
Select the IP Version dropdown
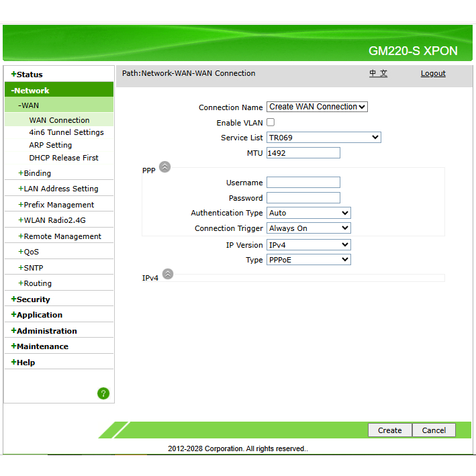click(308, 245)
